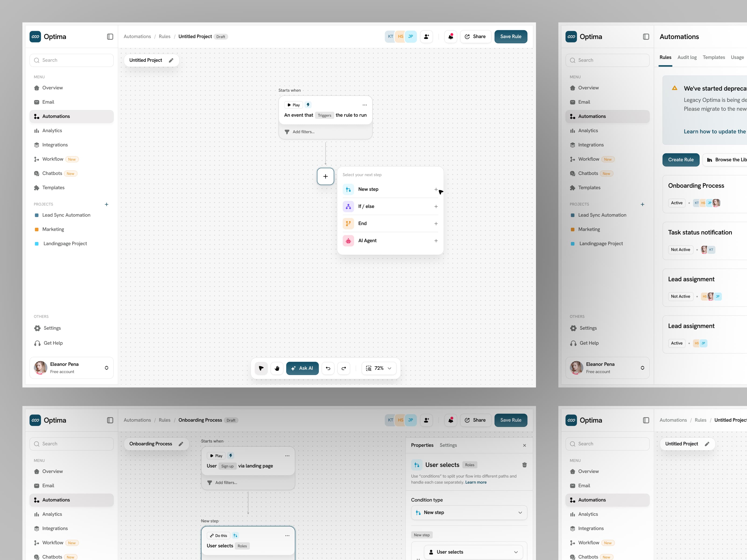Open Get Help in top-left sidebar

coord(71,343)
